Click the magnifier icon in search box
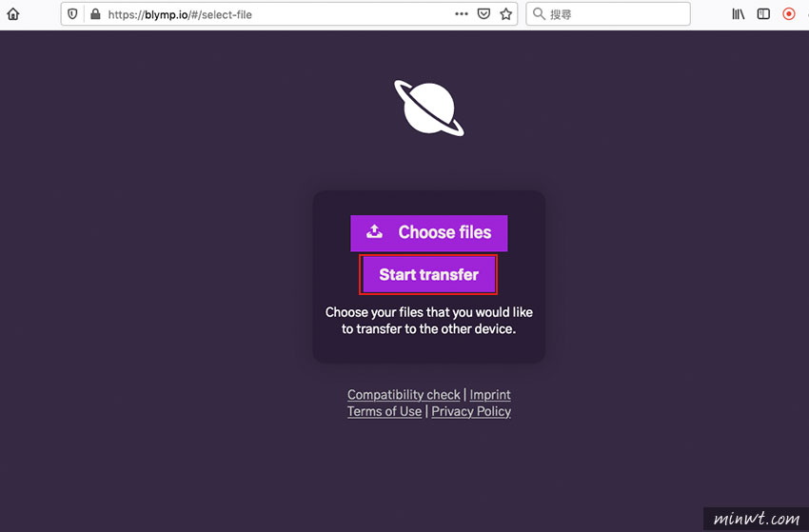 (x=539, y=14)
